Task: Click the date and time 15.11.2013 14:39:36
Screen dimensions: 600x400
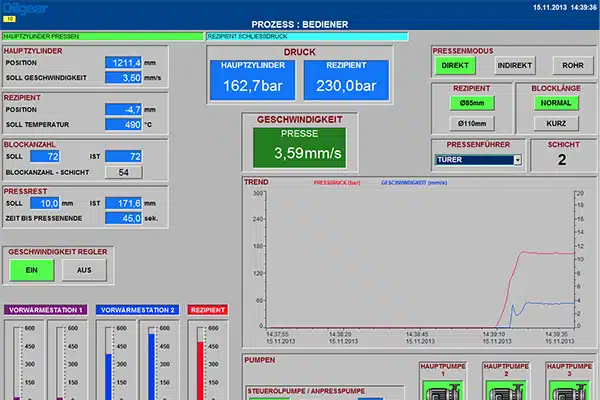Action: [x=565, y=8]
